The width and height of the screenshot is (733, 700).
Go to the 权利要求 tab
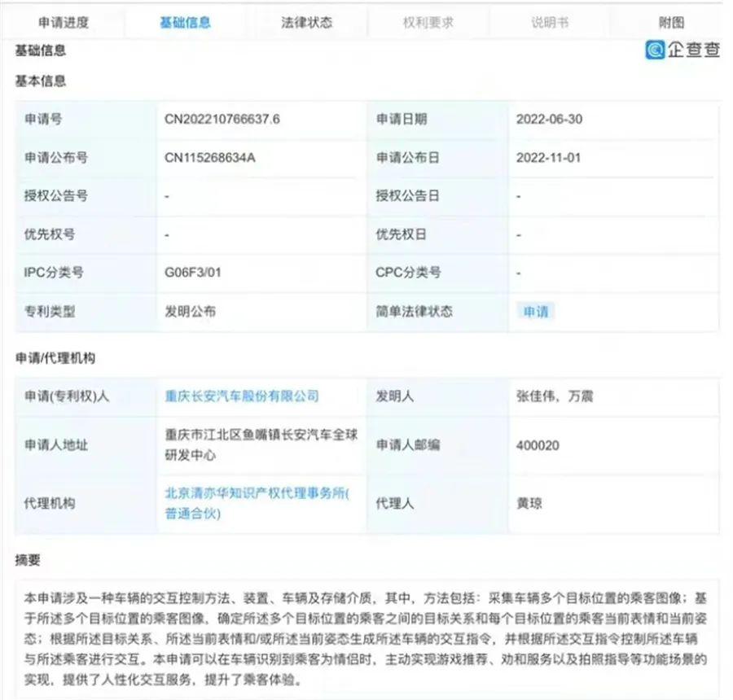point(428,23)
